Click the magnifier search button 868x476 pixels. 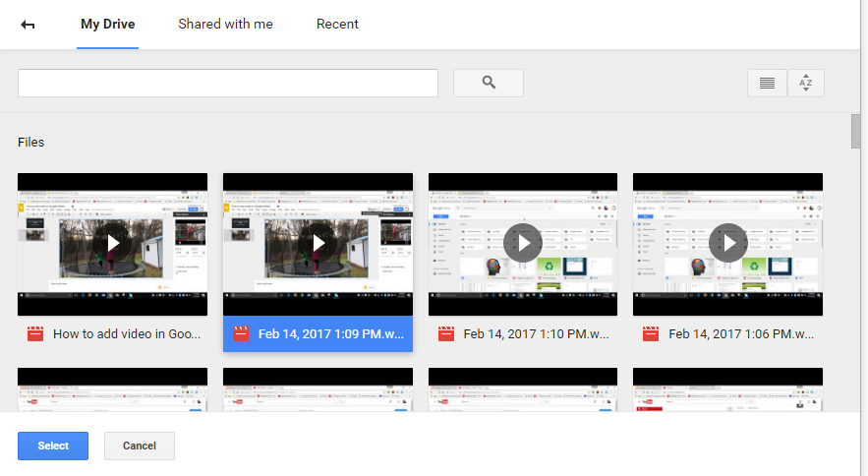489,84
